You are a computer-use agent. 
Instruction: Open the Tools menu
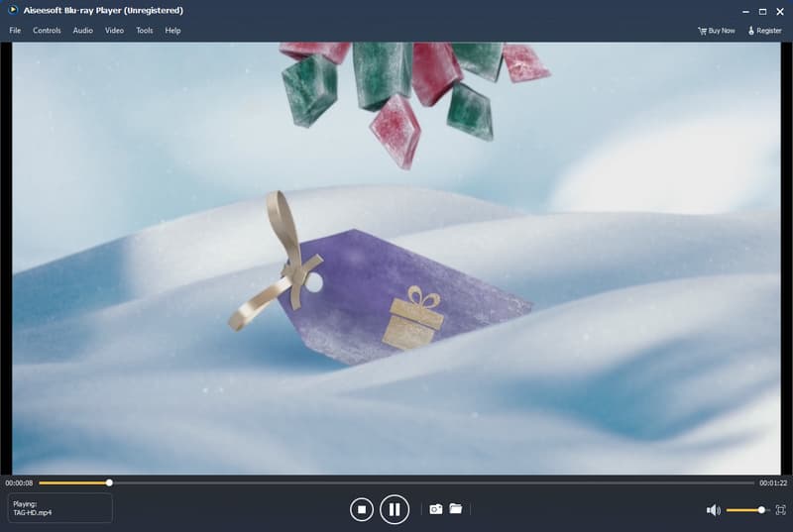coord(144,31)
